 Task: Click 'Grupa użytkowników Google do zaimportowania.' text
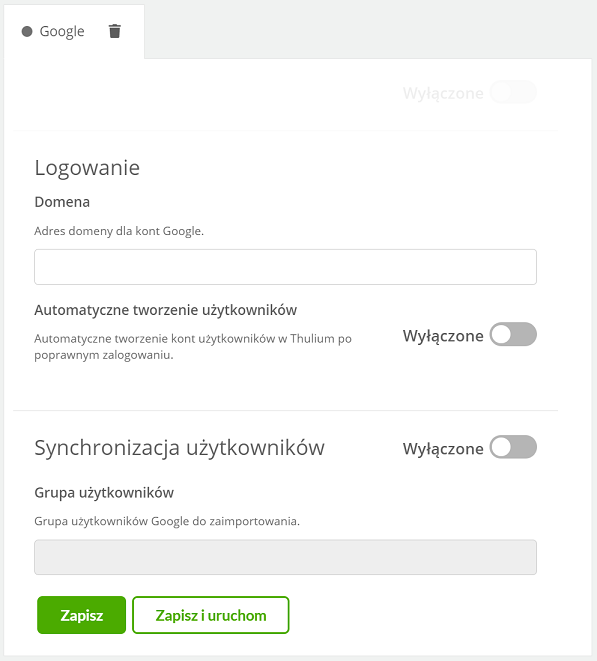pos(167,521)
